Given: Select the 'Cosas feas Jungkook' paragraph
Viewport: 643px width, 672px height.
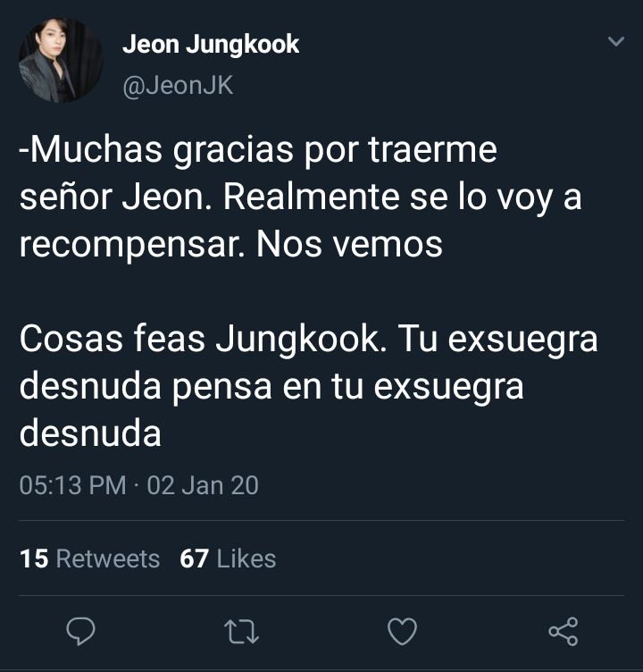Looking at the screenshot, I should [x=308, y=386].
